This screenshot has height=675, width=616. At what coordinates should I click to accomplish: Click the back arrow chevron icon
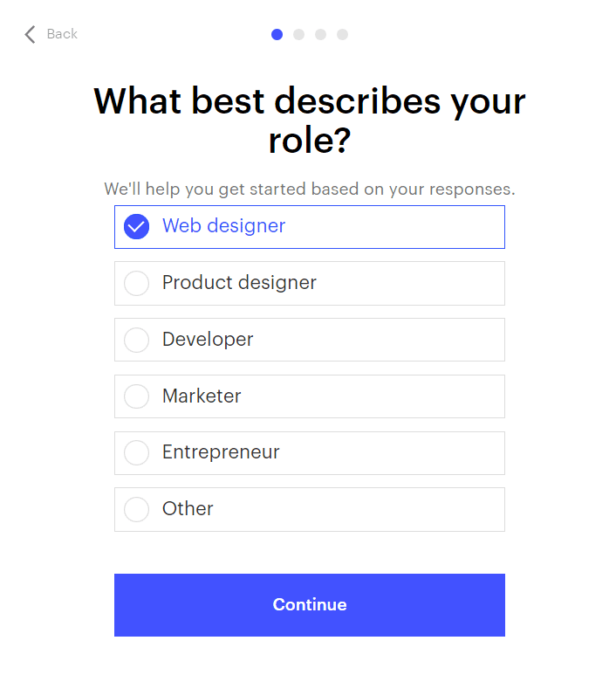coord(30,34)
